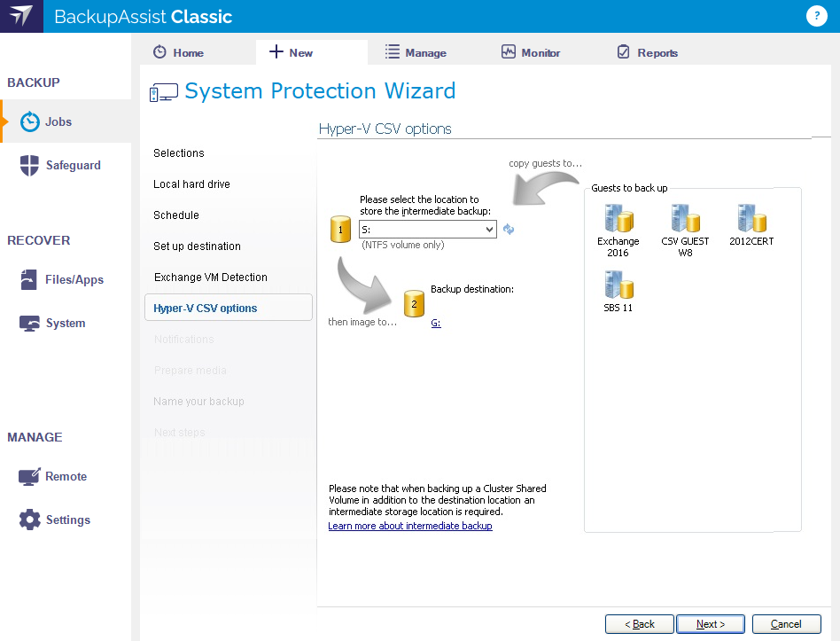Click the Remote monitor icon
The image size is (840, 641).
point(29,476)
